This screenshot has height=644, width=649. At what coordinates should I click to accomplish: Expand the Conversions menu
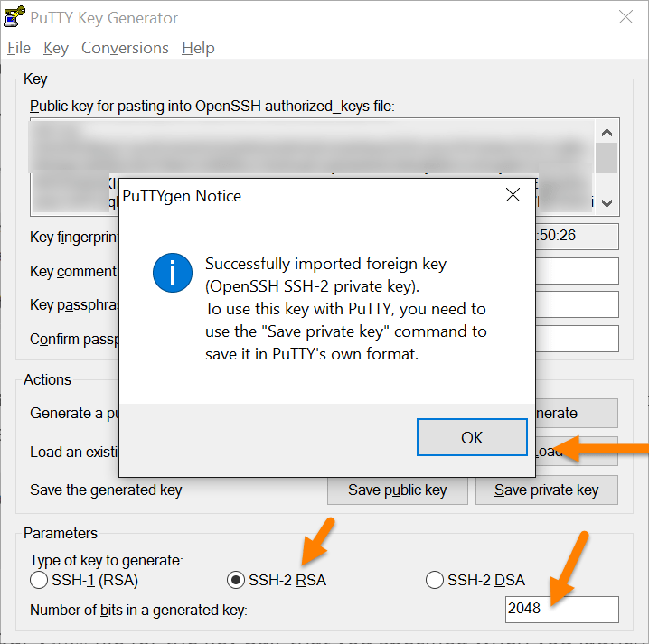(x=125, y=48)
